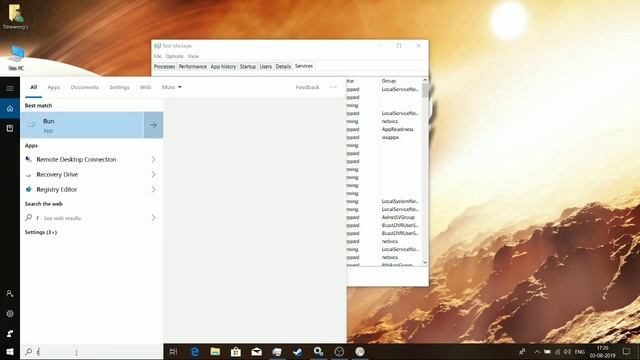Click the battery icon in system tray
This screenshot has height=360, width=640.
click(x=547, y=351)
